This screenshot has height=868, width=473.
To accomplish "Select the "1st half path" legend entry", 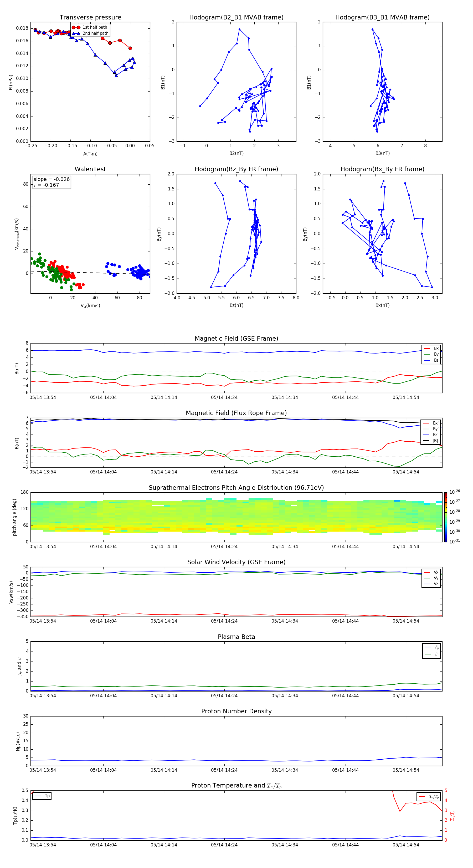I will (x=90, y=27).
